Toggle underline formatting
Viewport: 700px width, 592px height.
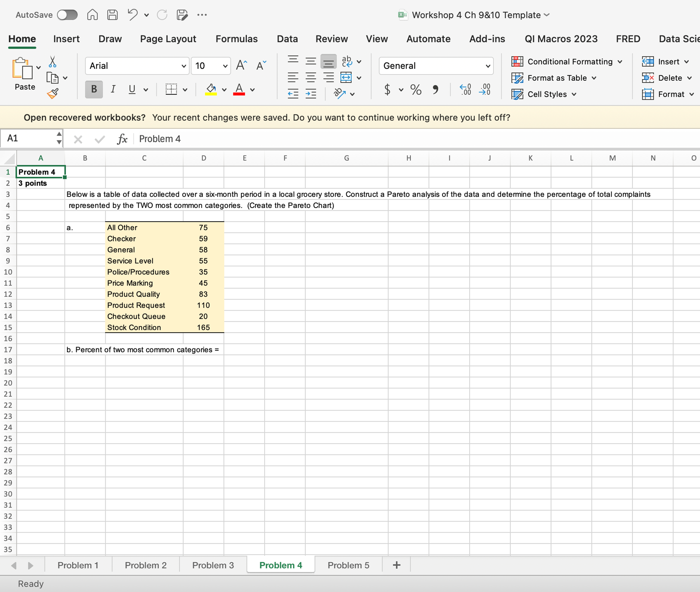click(x=132, y=89)
